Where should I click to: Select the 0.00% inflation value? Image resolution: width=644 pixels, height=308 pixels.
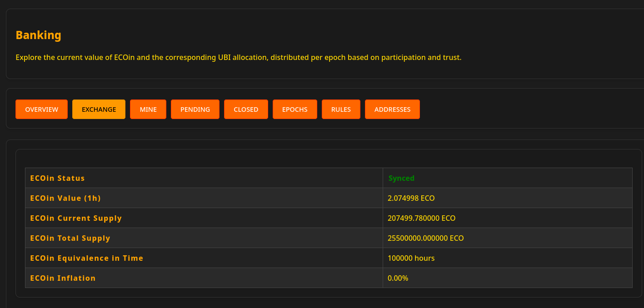398,278
